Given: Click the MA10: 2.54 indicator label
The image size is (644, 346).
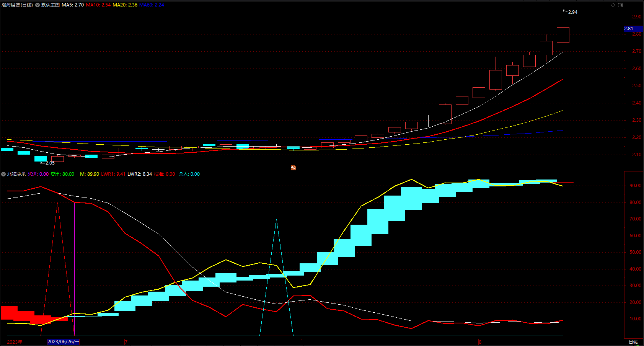Looking at the screenshot, I should (98, 5).
